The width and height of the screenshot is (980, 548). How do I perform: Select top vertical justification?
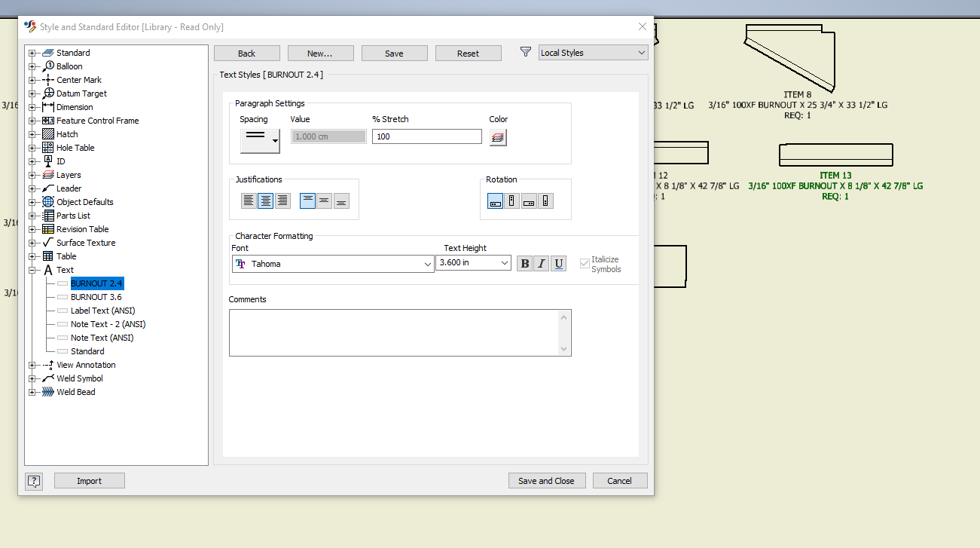[x=307, y=201]
